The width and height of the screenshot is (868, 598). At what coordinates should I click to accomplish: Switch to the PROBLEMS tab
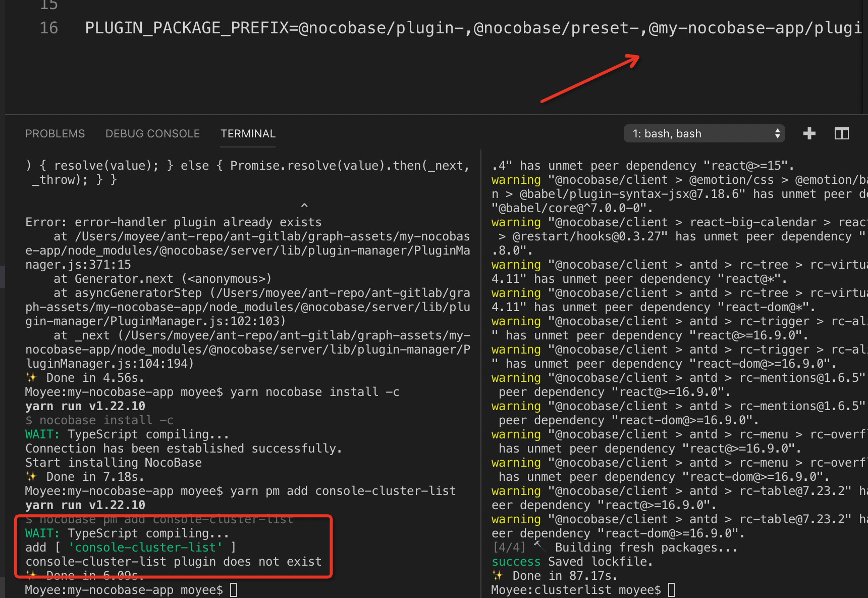(x=55, y=133)
